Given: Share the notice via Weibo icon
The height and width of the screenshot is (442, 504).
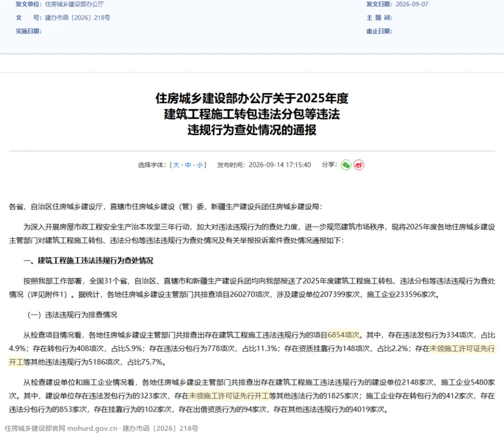Looking at the screenshot, I should tap(359, 165).
